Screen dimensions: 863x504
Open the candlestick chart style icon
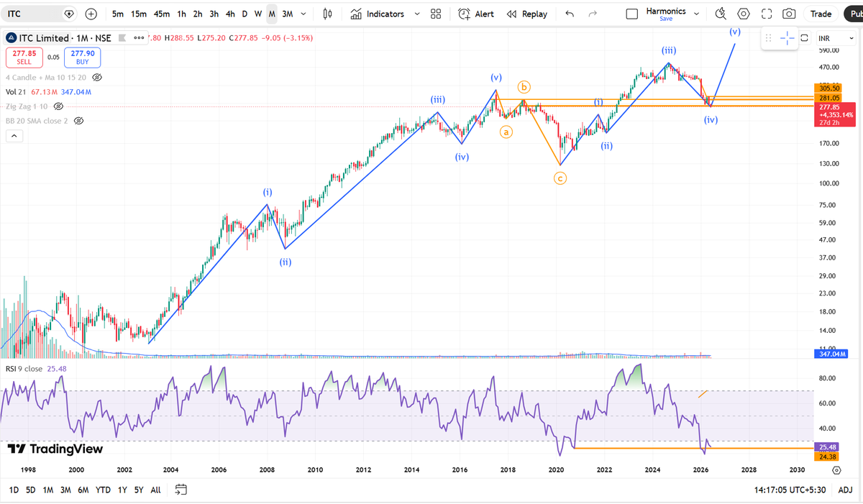(328, 14)
